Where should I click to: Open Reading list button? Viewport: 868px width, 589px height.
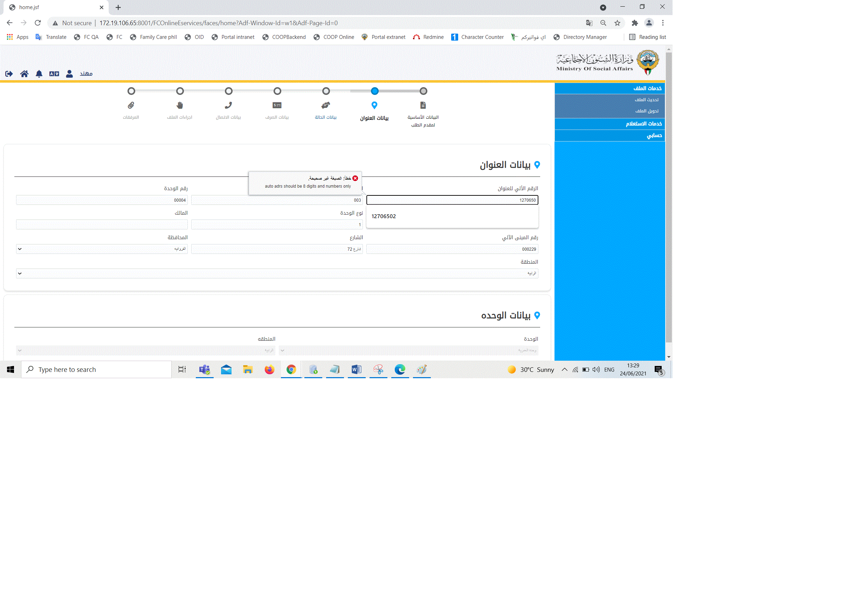[648, 37]
